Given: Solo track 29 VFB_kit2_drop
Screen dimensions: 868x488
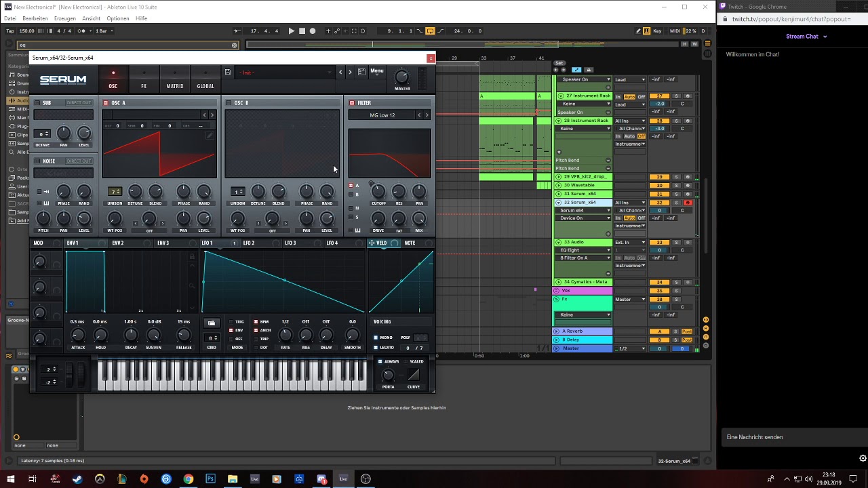Looking at the screenshot, I should coord(676,177).
